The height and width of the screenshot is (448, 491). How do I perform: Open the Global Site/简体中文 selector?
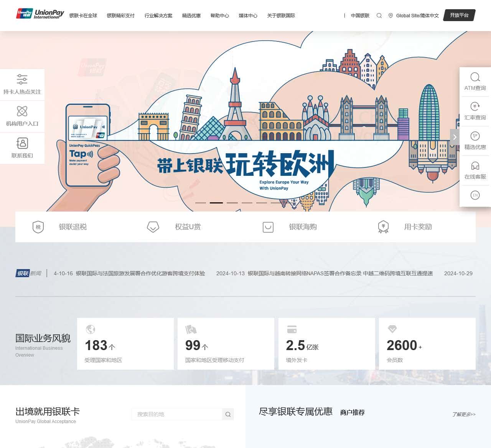coord(417,16)
